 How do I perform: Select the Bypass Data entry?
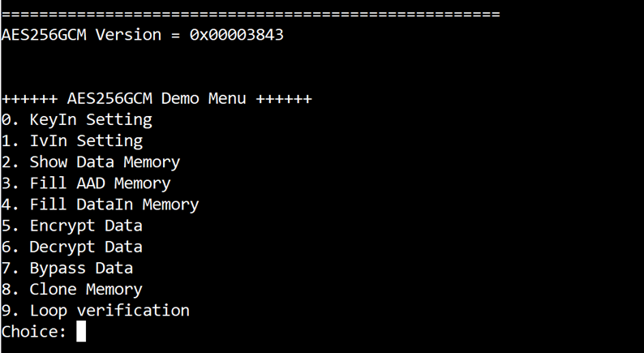click(67, 269)
